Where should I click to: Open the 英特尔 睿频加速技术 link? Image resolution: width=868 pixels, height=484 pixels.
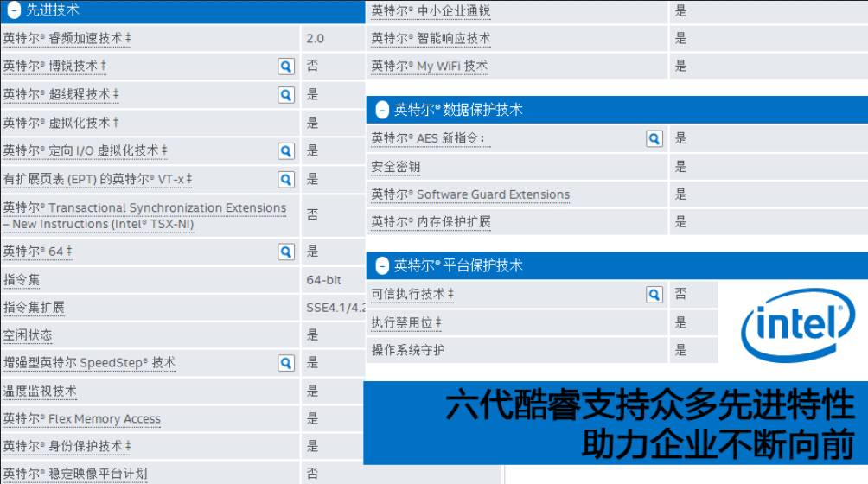(x=67, y=38)
